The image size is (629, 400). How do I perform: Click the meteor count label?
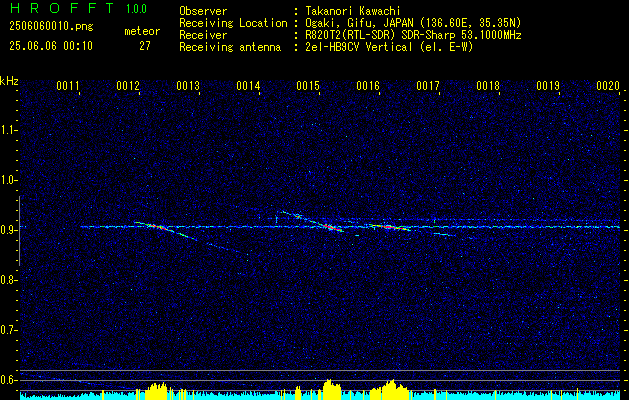[x=142, y=31]
